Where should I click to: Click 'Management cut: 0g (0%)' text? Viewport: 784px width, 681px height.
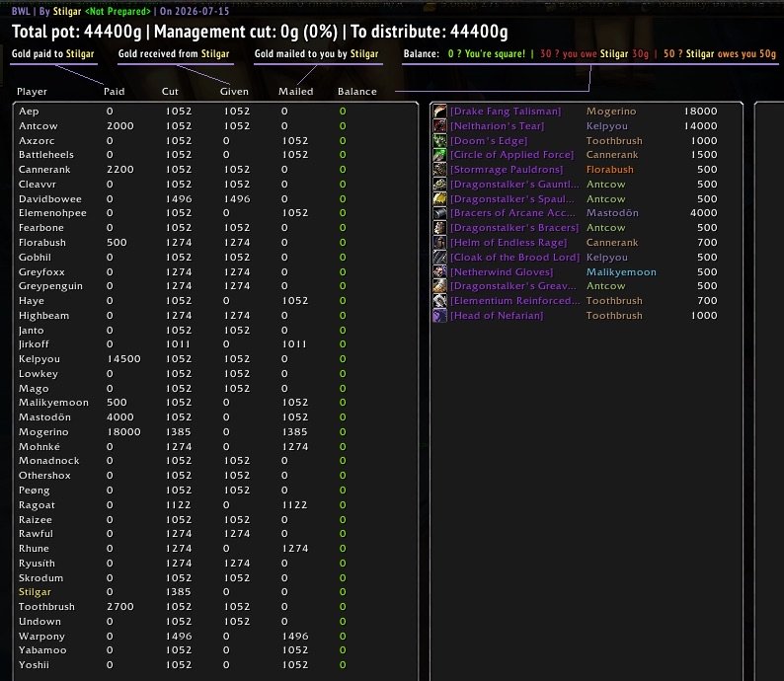tap(246, 32)
